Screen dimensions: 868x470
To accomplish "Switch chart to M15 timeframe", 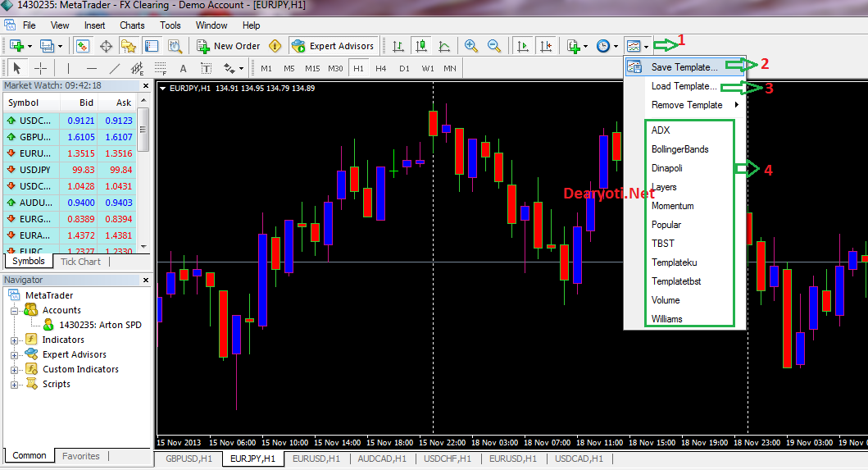I will point(312,68).
